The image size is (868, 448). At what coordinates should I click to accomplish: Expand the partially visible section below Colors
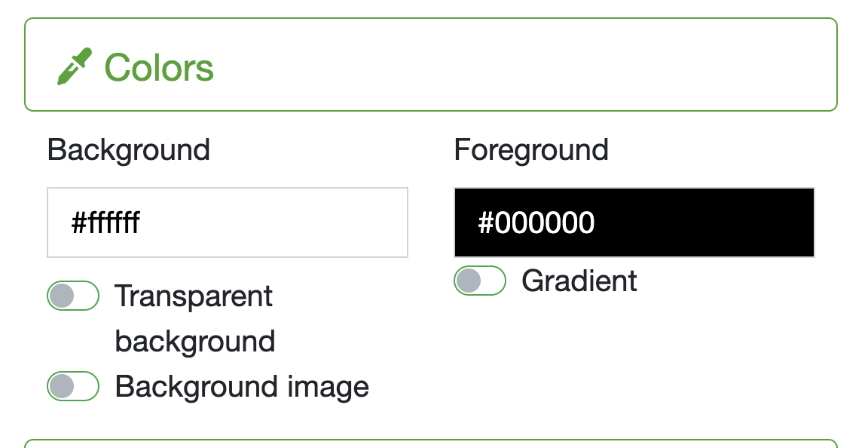[431, 443]
